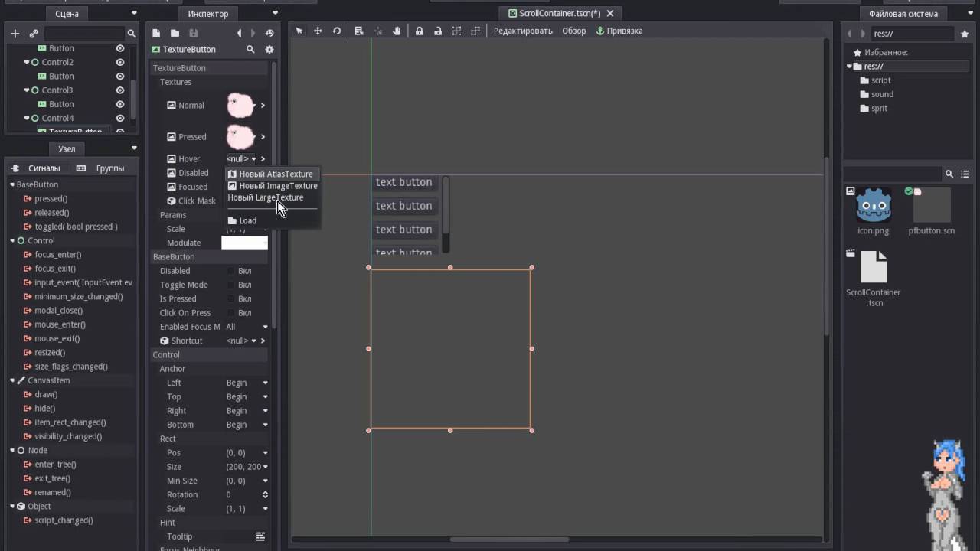Activate the Pan hand tool
Screen dimensions: 980x551
pos(397,31)
